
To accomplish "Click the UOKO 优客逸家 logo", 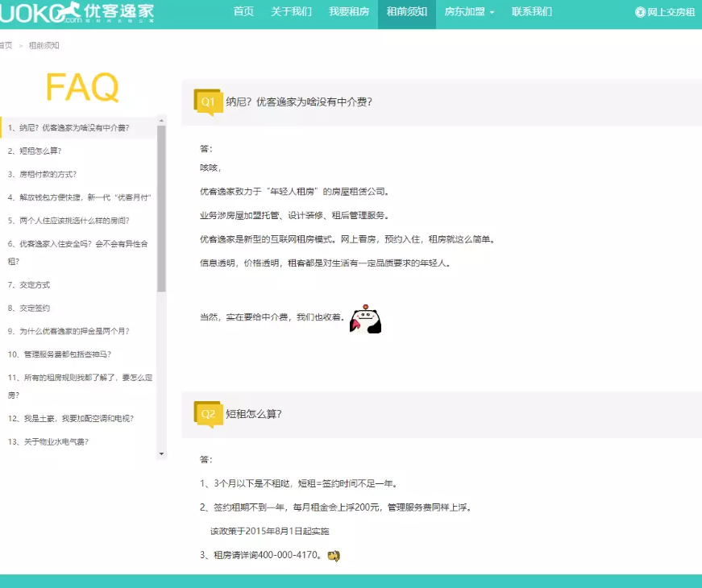I will 77,12.
